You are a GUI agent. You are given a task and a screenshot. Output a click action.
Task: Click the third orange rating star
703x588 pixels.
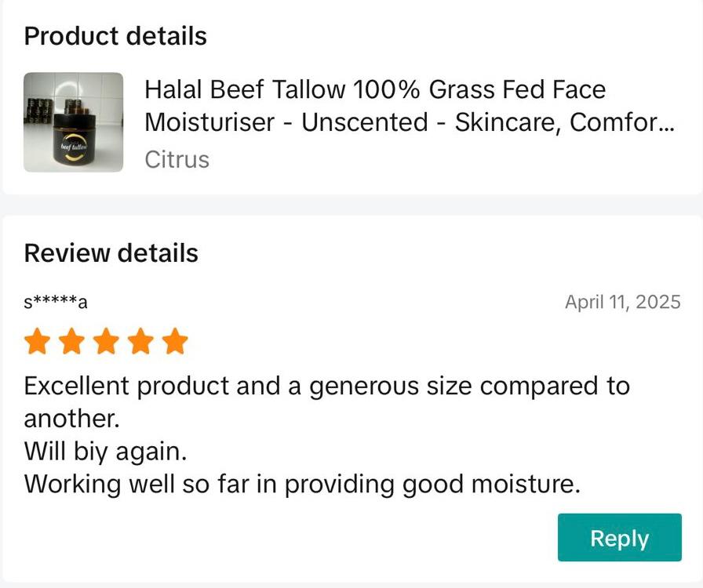[106, 342]
